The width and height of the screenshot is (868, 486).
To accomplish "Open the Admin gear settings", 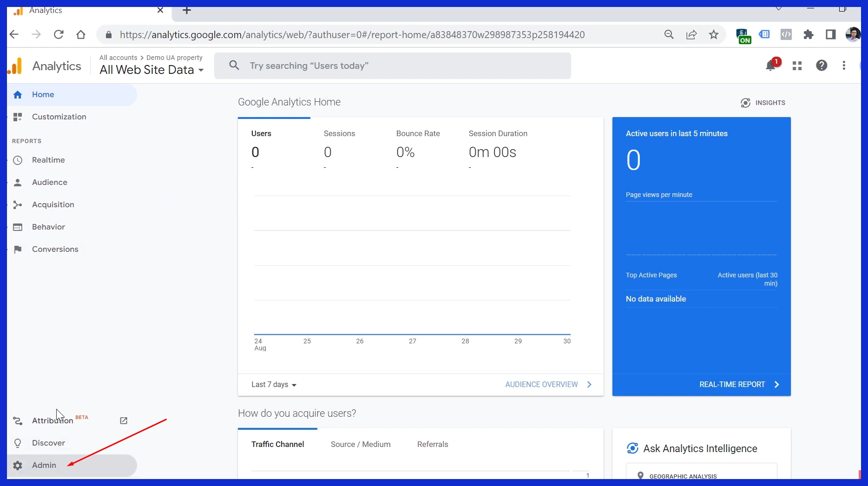I will coord(72,466).
